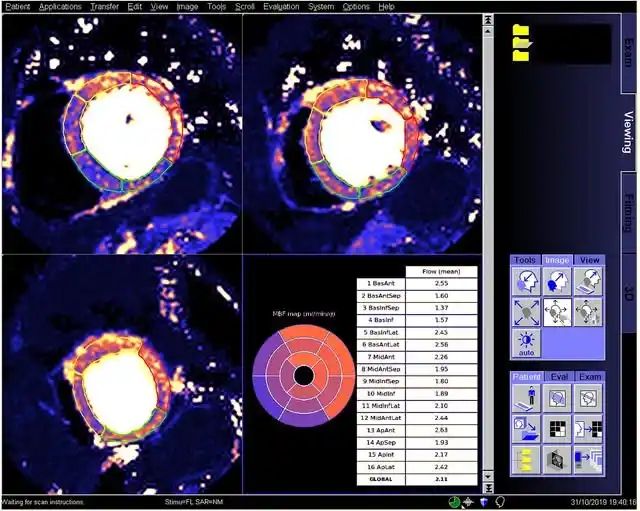The width and height of the screenshot is (640, 511).
Task: Click send image to film sheet icon
Action: click(x=588, y=429)
